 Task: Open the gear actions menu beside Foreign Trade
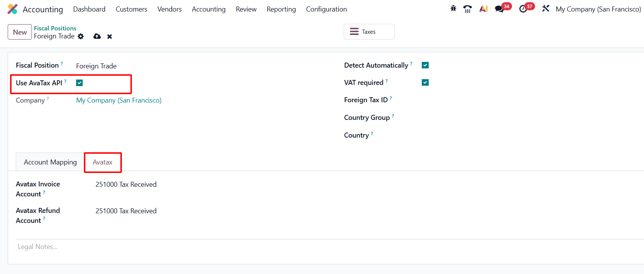click(81, 36)
